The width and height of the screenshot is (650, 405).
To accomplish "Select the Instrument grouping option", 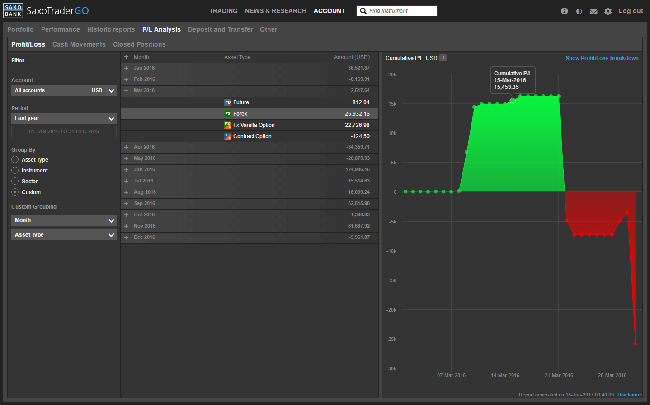I will coord(14,170).
